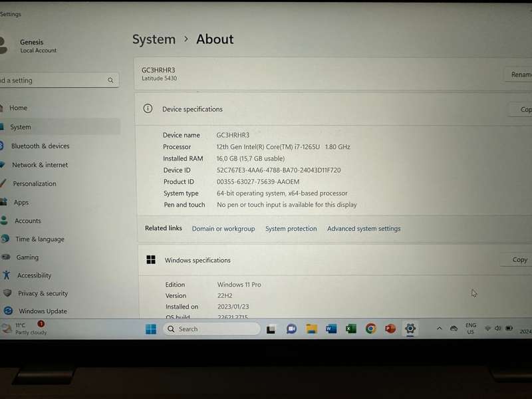Image resolution: width=532 pixels, height=399 pixels.
Task: Rename this PC with the Rename button
Action: click(519, 74)
